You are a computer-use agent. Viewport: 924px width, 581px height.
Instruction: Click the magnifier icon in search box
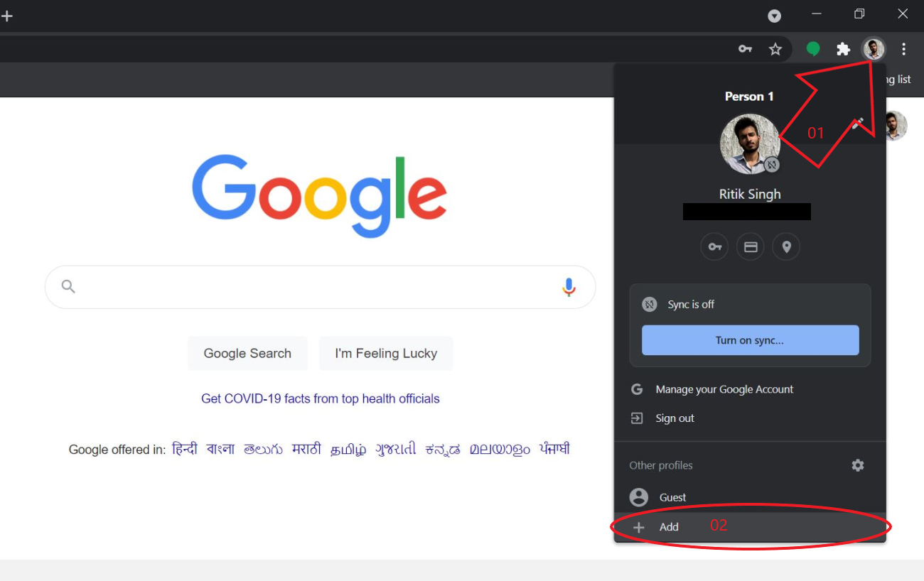click(68, 286)
